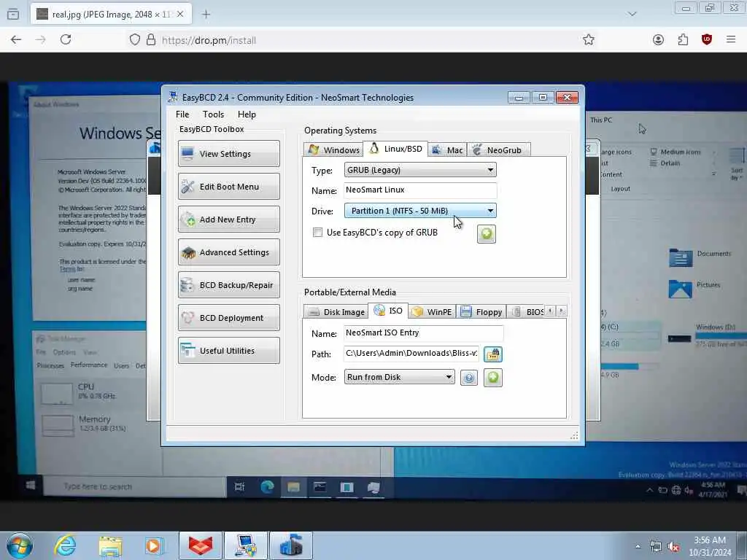Expand the Drive partition dropdown
This screenshot has width=747, height=560.
click(420, 211)
